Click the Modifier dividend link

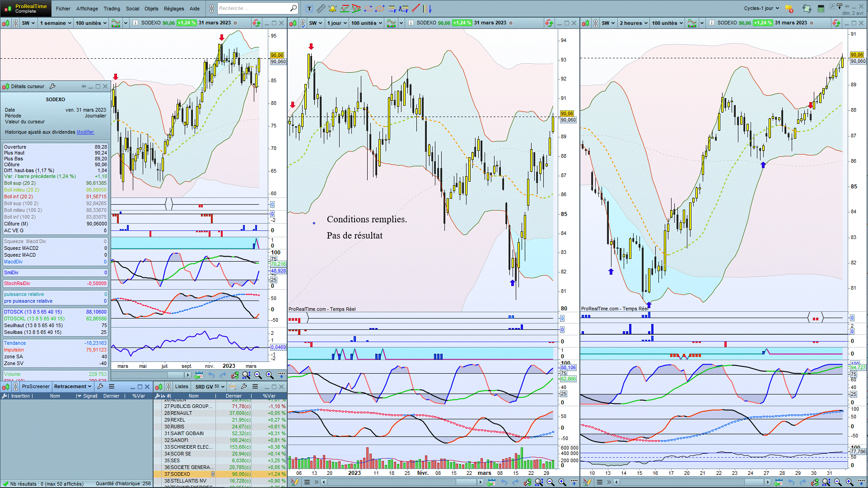coord(85,132)
